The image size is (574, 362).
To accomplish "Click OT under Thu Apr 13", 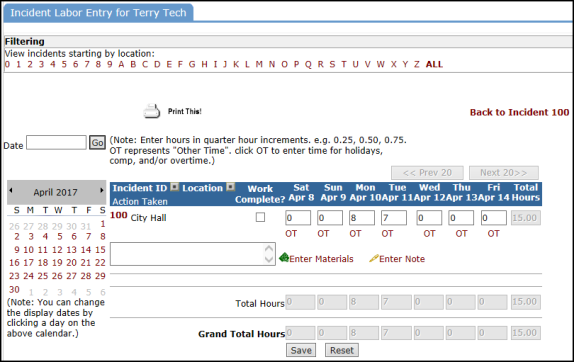I will [461, 234].
